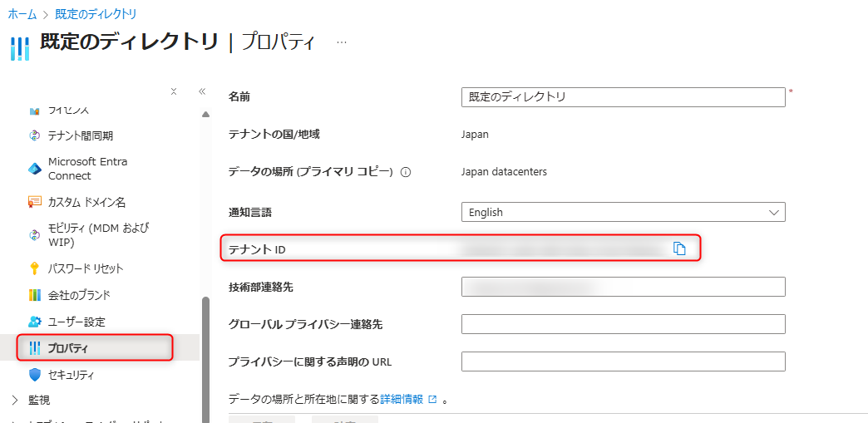Click the info icon beside データの場所
Image resolution: width=868 pixels, height=423 pixels.
click(x=407, y=173)
